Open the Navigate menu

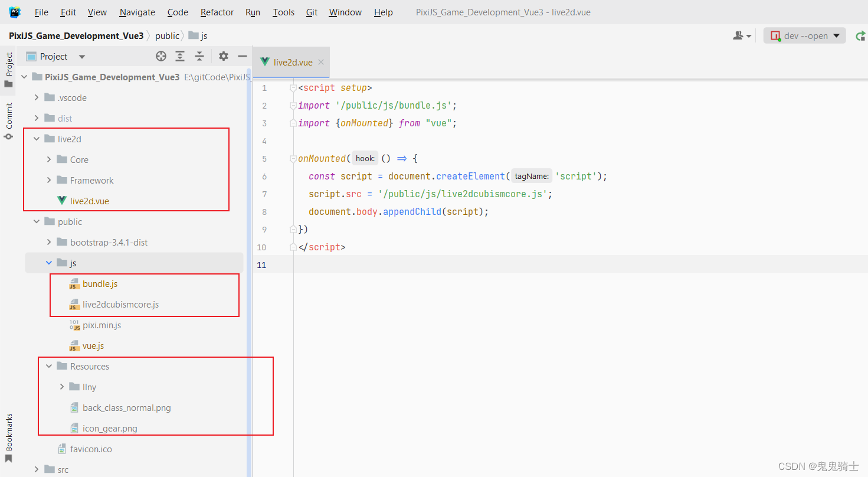(137, 12)
